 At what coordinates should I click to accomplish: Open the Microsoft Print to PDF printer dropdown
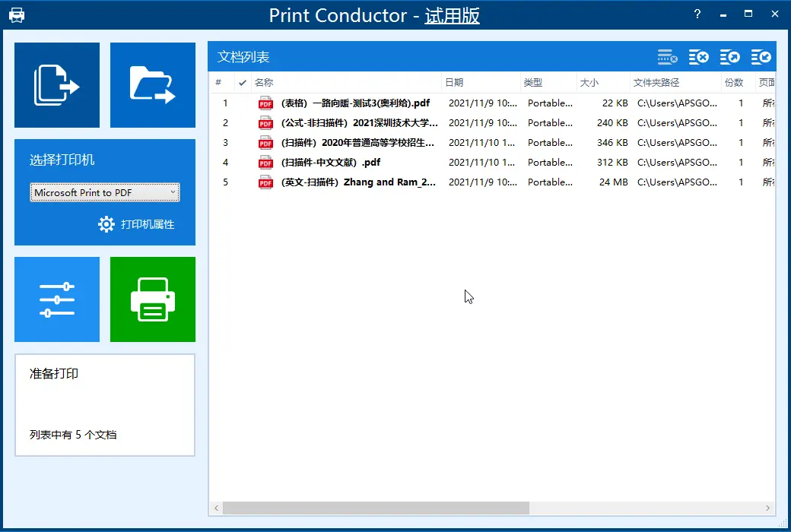pyautogui.click(x=104, y=192)
